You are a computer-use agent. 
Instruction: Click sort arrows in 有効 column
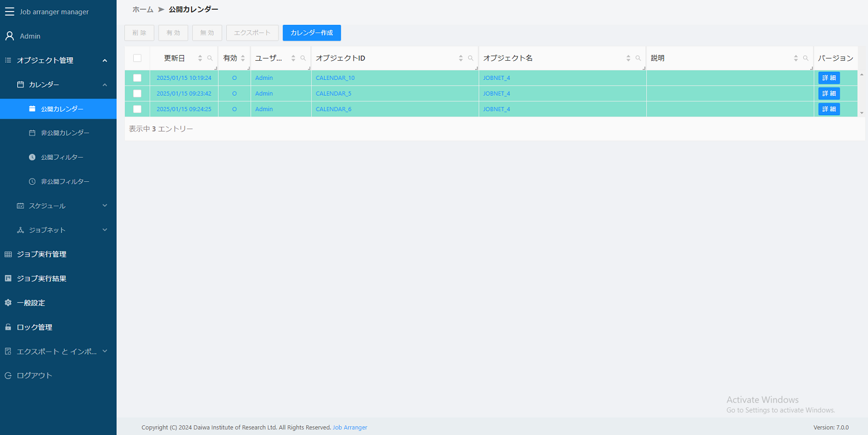tap(243, 59)
